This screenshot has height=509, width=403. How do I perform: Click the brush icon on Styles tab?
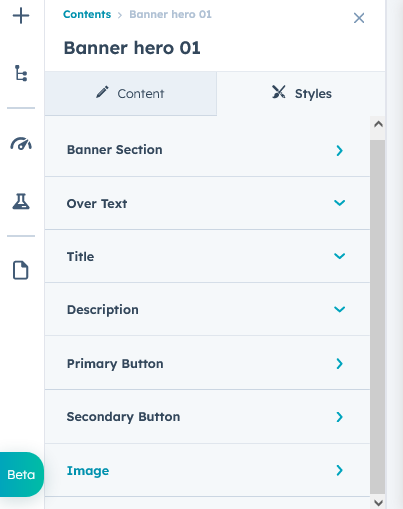pos(279,92)
